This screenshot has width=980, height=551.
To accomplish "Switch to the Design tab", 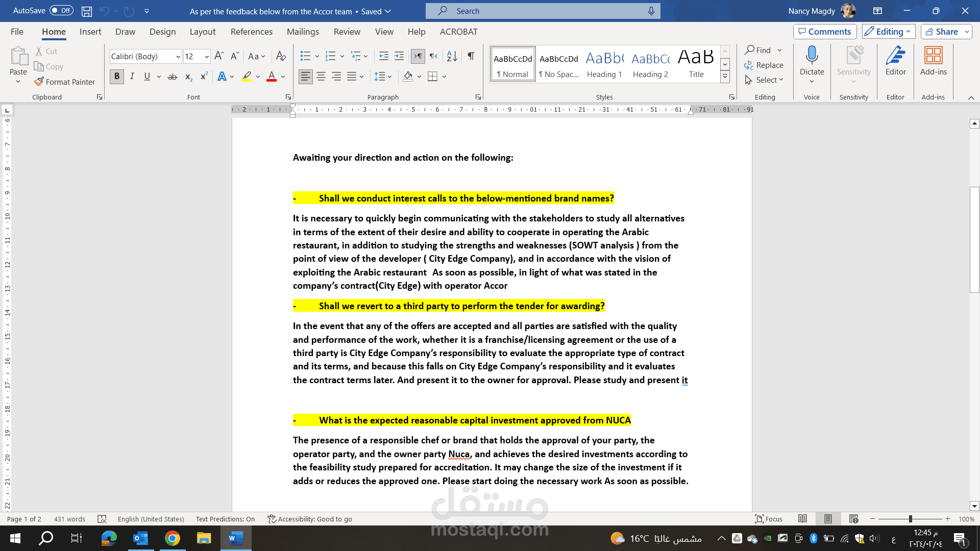I will click(x=162, y=32).
